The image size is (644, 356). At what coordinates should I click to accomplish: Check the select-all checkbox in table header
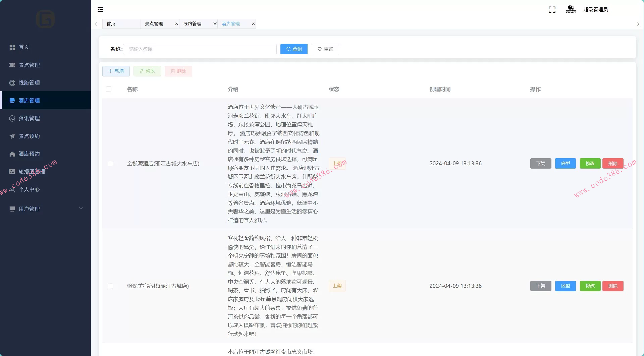(109, 89)
